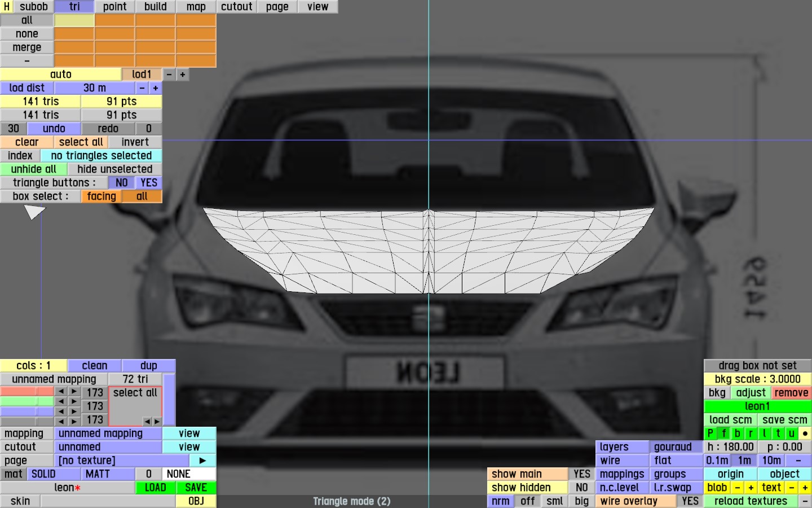Click the 30 m lod distance value
The height and width of the screenshot is (508, 812).
click(x=95, y=88)
